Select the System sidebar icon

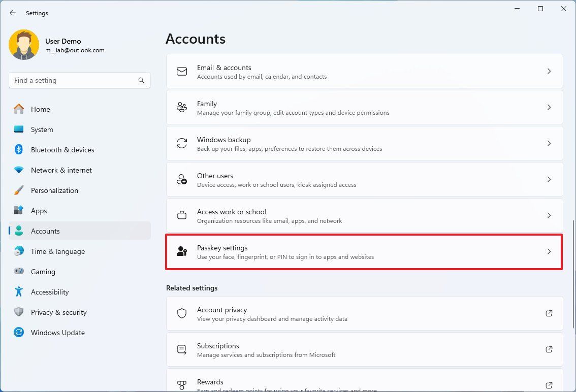point(19,129)
